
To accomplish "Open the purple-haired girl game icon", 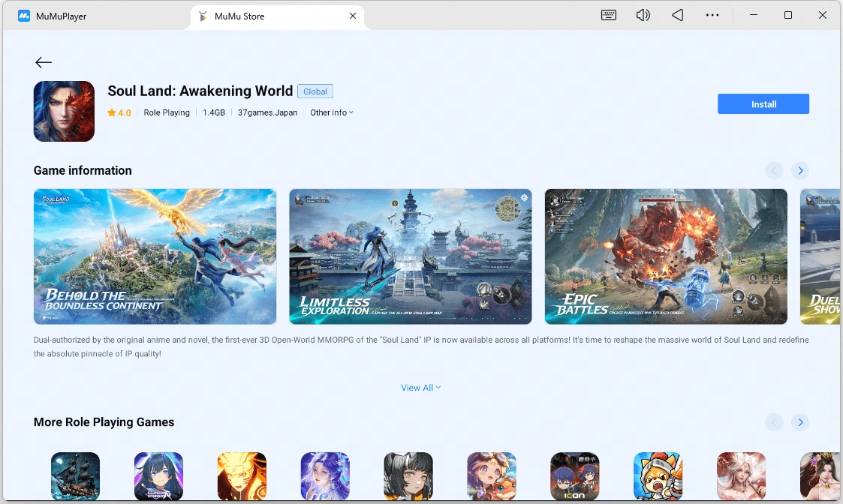I will [x=325, y=476].
